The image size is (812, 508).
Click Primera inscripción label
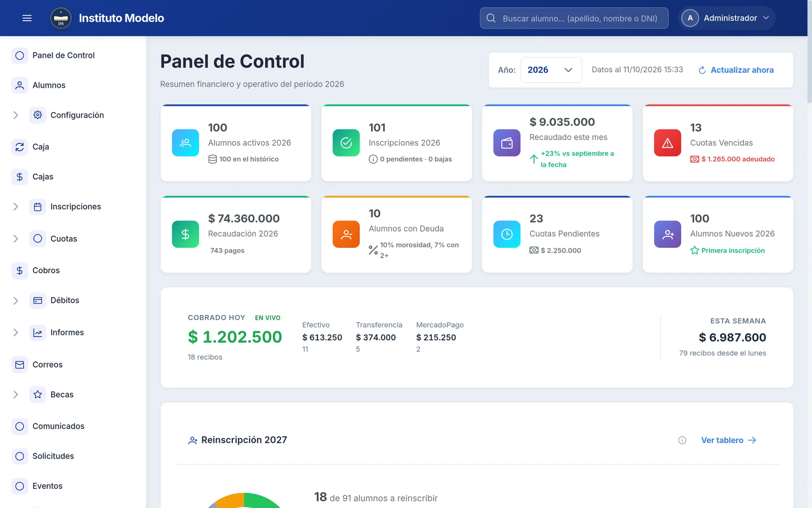coord(733,250)
